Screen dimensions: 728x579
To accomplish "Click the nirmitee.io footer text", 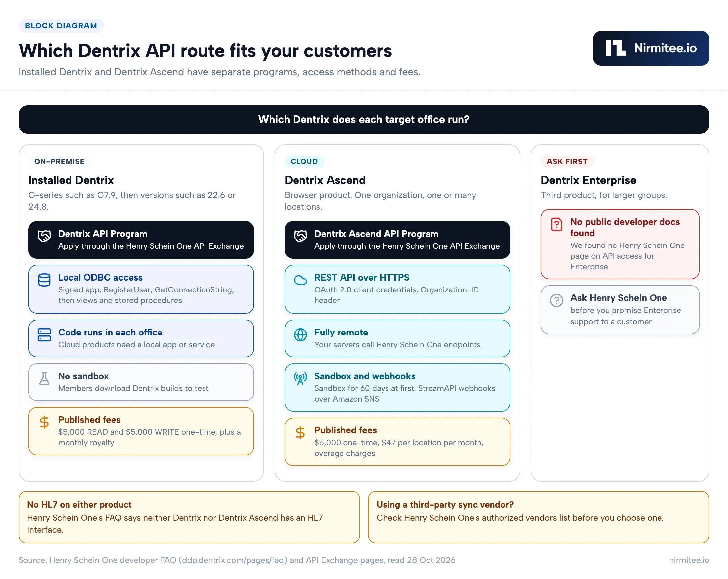I will click(689, 560).
